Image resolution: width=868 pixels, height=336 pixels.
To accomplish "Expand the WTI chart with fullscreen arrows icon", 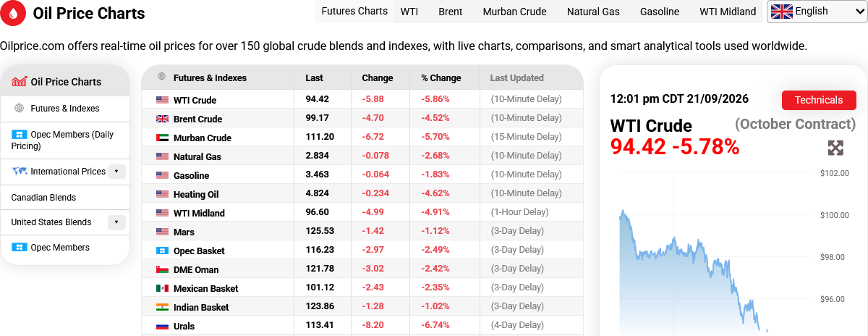I will 835,148.
